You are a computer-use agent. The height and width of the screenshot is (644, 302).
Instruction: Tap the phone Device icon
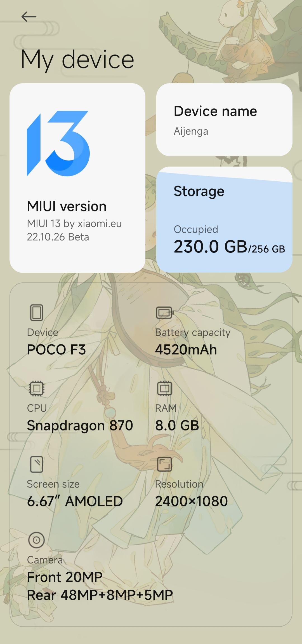click(x=36, y=312)
